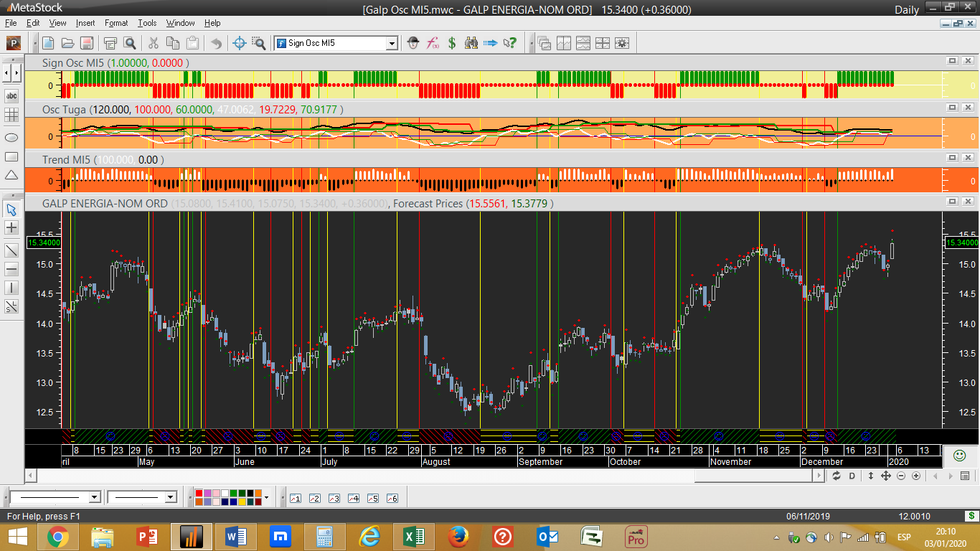This screenshot has height=551, width=980.
Task: Open the Indicator Builder (fx) icon
Action: click(433, 43)
